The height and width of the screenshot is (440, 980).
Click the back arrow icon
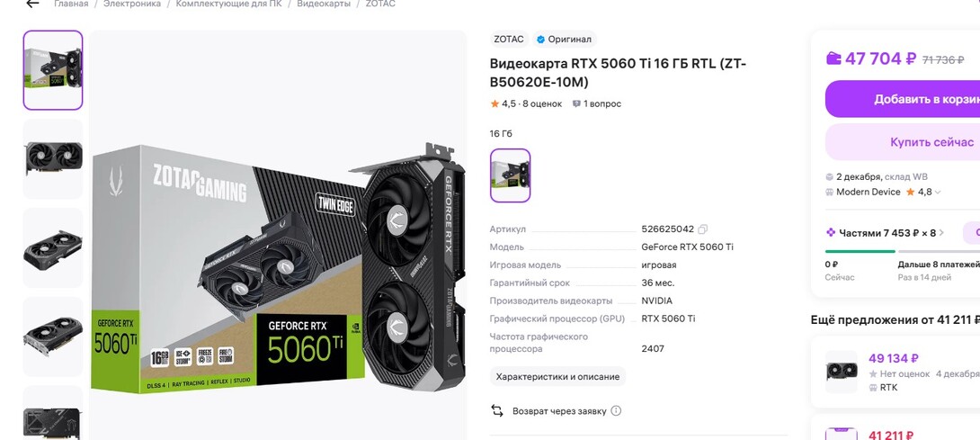(31, 4)
